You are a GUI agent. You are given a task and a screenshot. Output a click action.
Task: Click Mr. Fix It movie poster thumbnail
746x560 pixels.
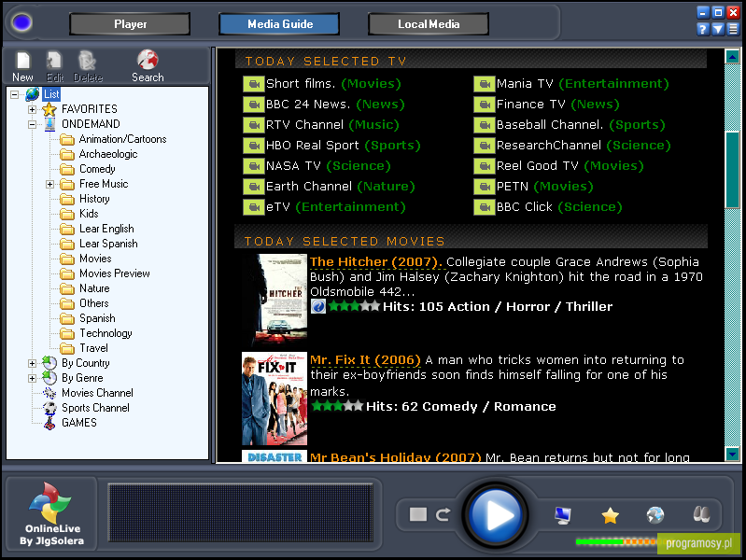274,399
